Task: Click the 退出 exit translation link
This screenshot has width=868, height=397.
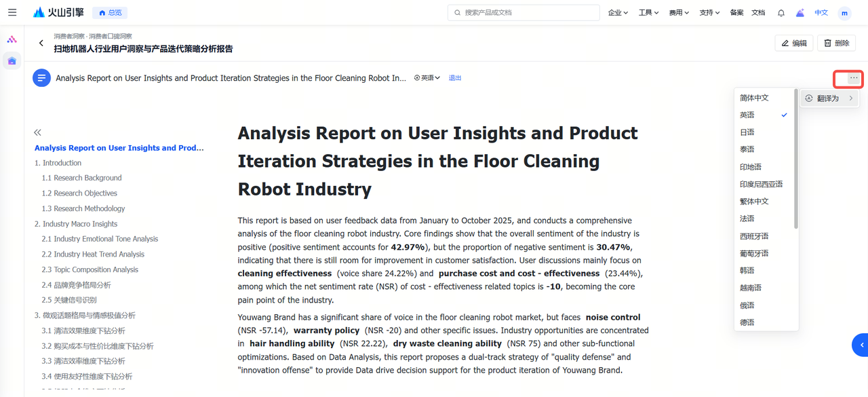Action: pos(455,78)
